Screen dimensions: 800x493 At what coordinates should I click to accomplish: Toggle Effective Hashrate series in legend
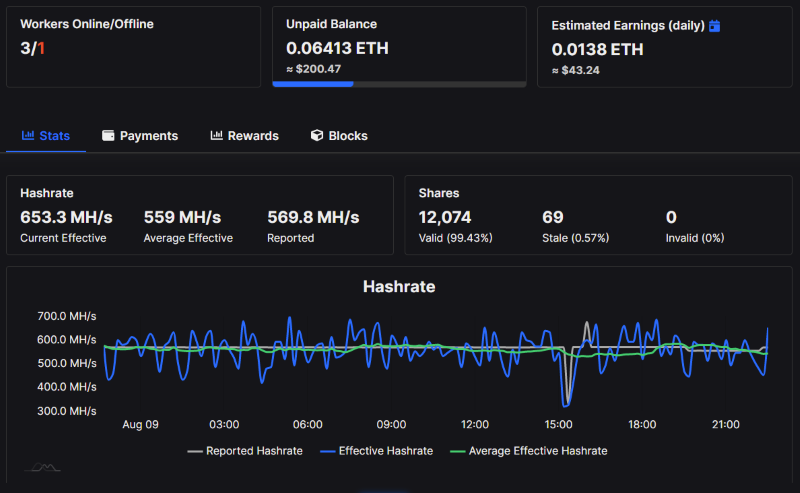pyautogui.click(x=377, y=451)
